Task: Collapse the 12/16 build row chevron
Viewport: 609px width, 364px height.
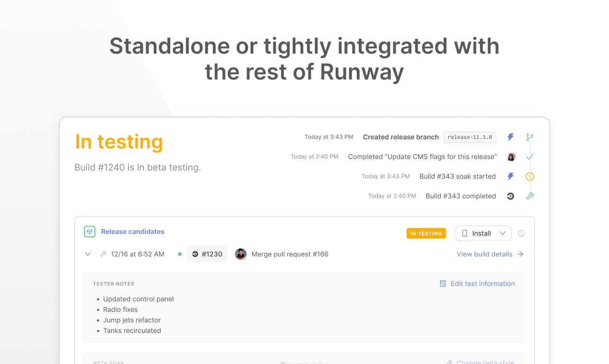Action: (x=88, y=254)
